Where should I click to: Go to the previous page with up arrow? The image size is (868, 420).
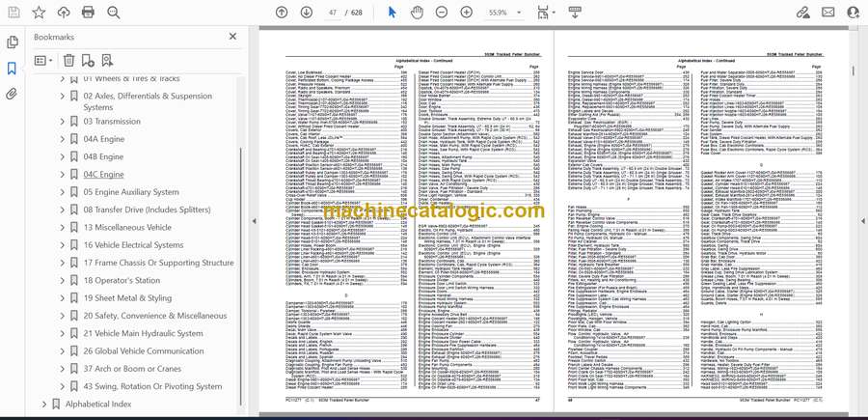282,13
